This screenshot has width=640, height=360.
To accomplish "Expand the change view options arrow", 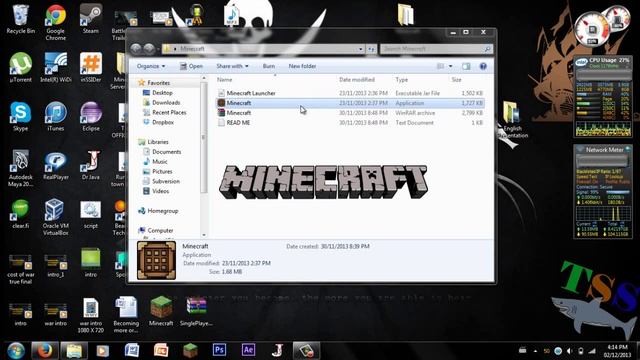I will click(451, 66).
